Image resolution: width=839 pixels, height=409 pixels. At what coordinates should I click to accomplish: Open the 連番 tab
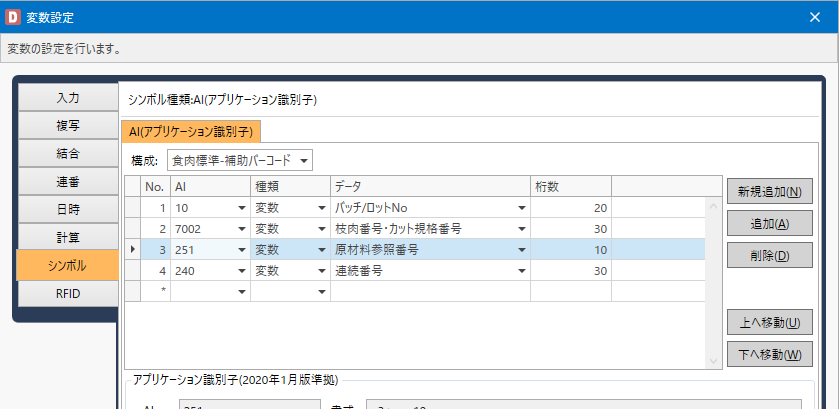[x=68, y=181]
